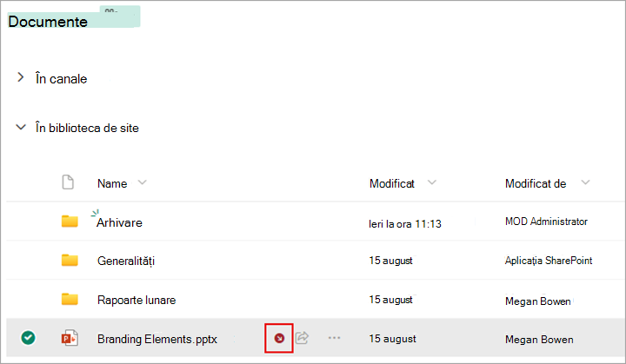Image resolution: width=626 pixels, height=364 pixels.
Task: Deselect the green checkmark on Branding Elements row
Action: (x=28, y=338)
